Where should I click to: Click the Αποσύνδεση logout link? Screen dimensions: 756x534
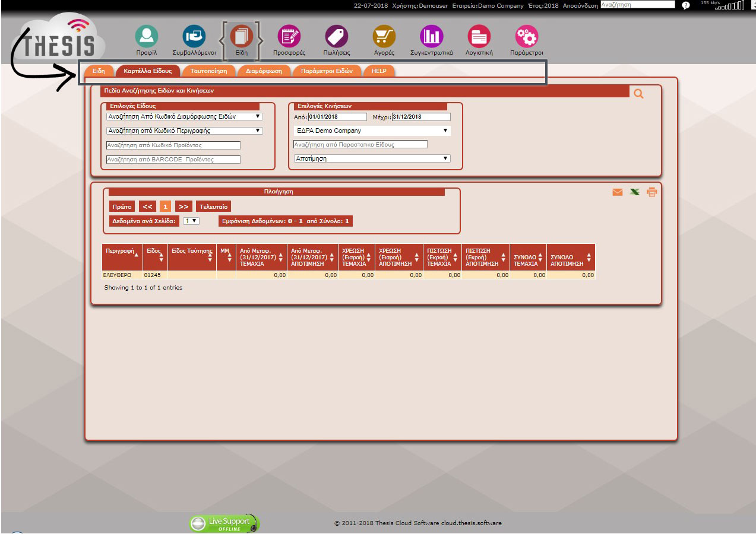(580, 5)
